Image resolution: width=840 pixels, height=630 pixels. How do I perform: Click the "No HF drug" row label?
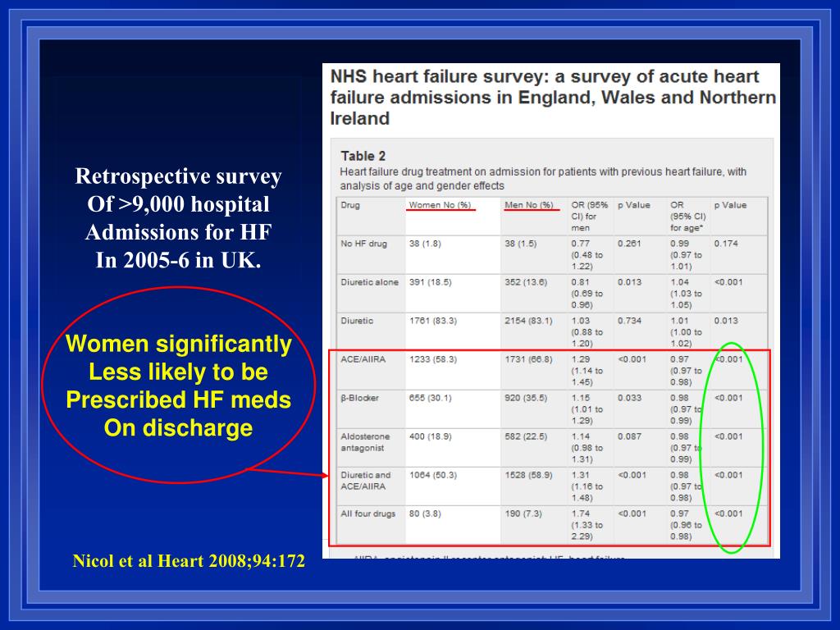(363, 244)
